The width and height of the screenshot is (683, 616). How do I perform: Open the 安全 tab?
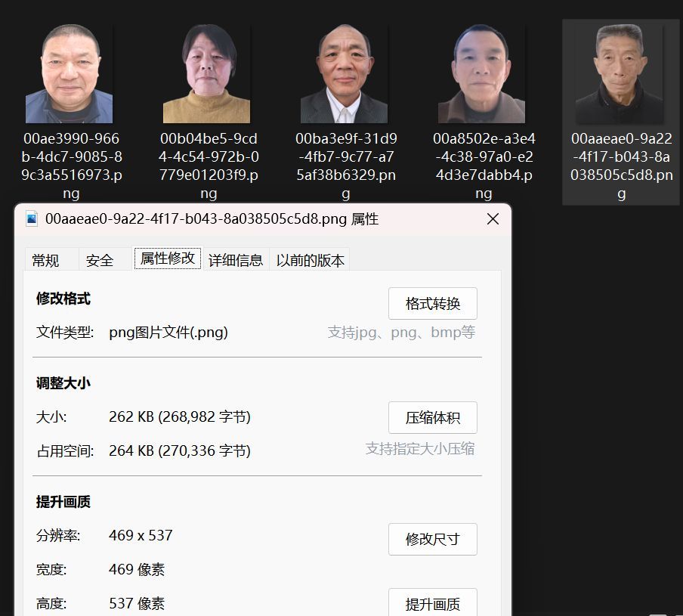[x=100, y=259]
